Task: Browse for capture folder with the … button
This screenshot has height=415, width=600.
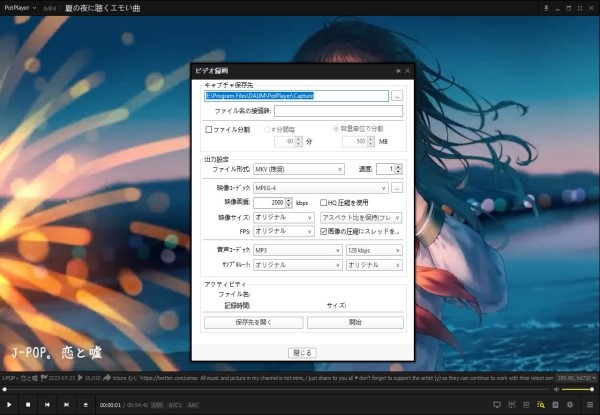Action: tap(397, 96)
